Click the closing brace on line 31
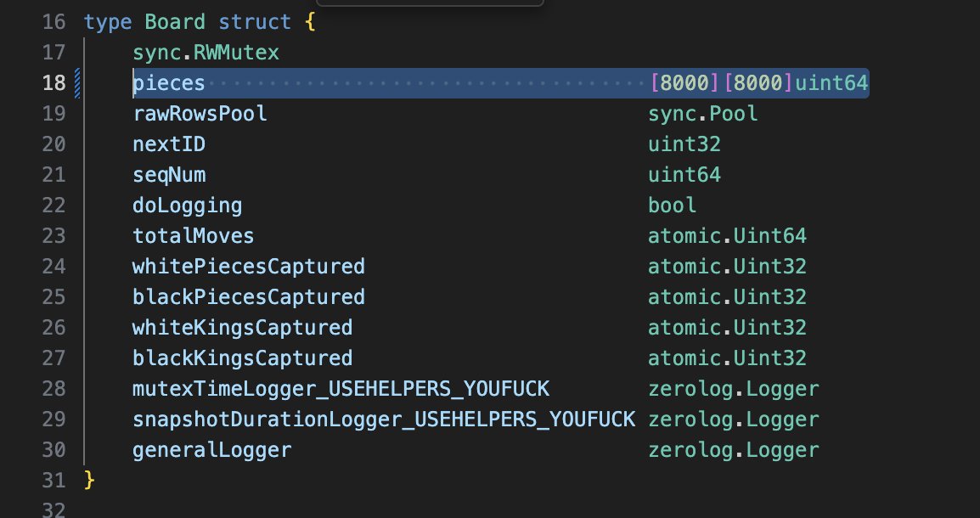Viewport: 980px width, 518px height. click(89, 481)
